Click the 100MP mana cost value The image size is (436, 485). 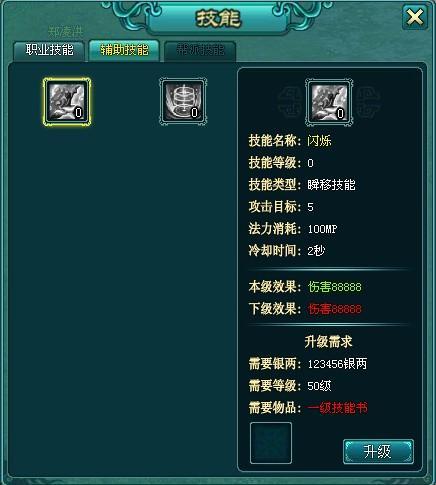[x=322, y=229]
